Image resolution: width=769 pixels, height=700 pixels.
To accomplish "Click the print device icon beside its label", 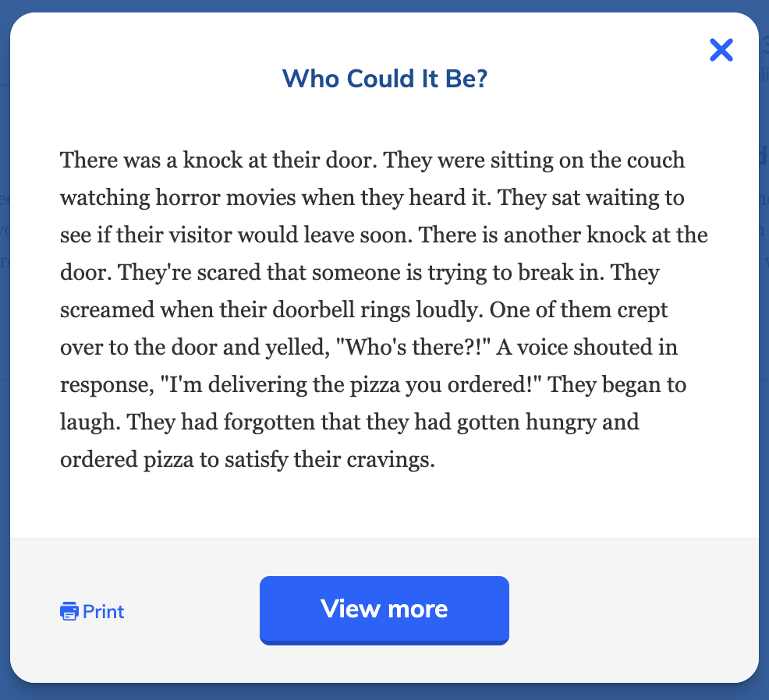I will click(x=69, y=611).
